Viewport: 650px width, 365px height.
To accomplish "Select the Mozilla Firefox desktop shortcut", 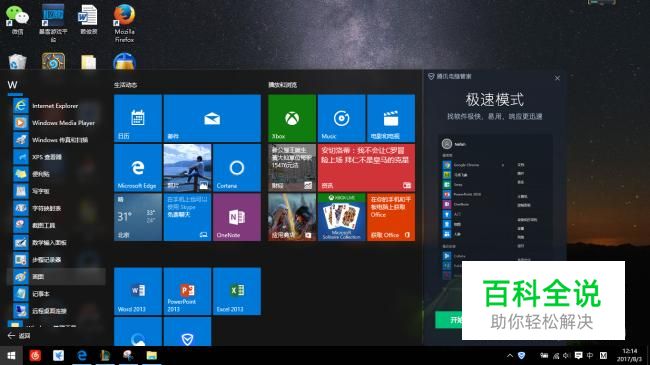I will pos(124,23).
